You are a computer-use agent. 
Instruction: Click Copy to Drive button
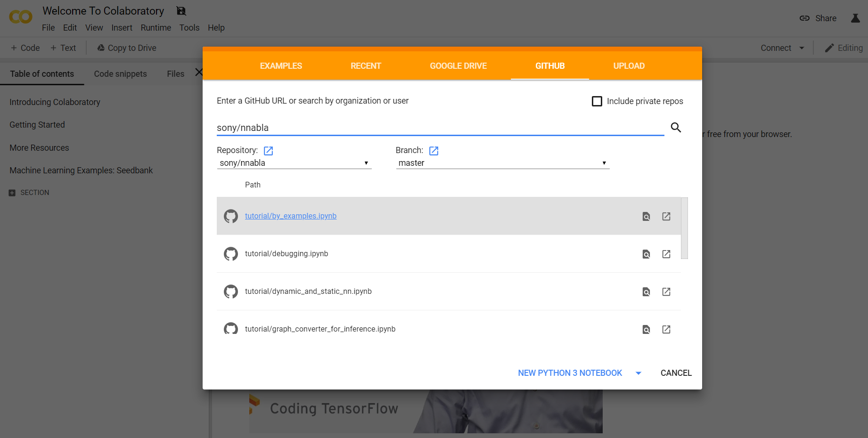click(127, 48)
